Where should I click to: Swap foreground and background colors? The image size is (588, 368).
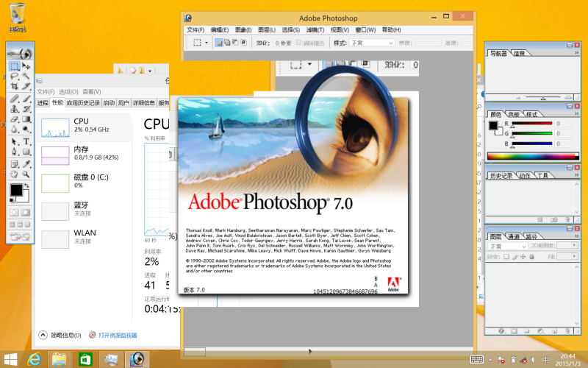[x=26, y=185]
